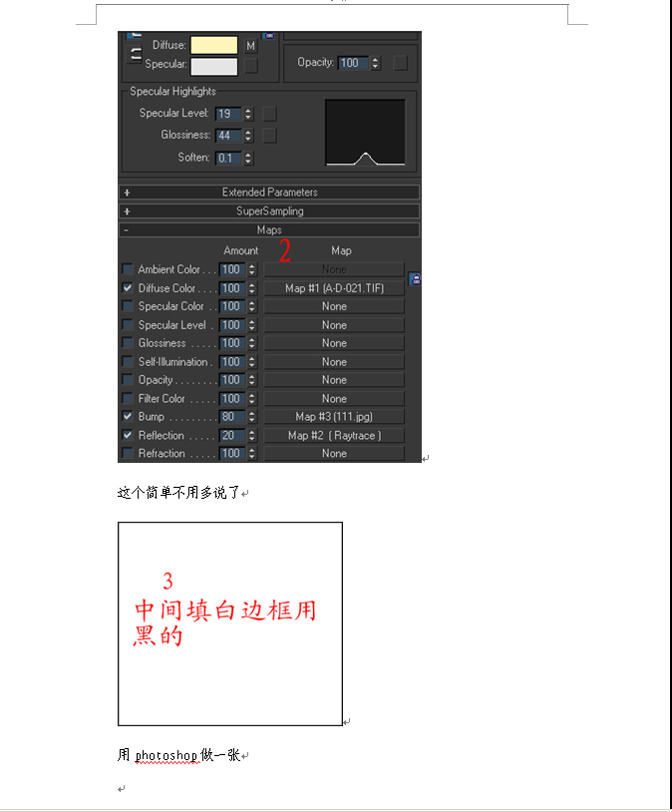The image size is (672, 812).
Task: Click the Opacity spinner arrows in Basic Parameters
Action: coord(375,63)
